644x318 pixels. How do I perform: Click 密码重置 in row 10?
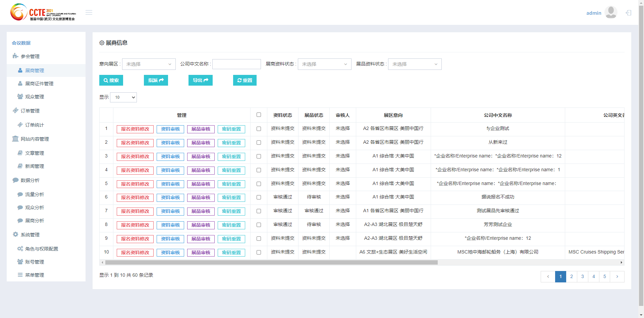(231, 253)
